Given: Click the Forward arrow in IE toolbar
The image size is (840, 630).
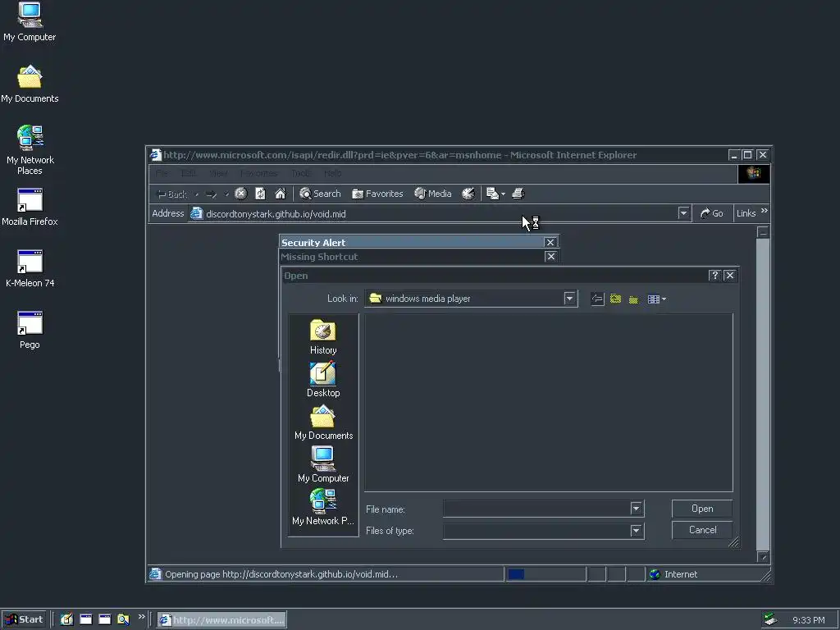Looking at the screenshot, I should [x=211, y=194].
